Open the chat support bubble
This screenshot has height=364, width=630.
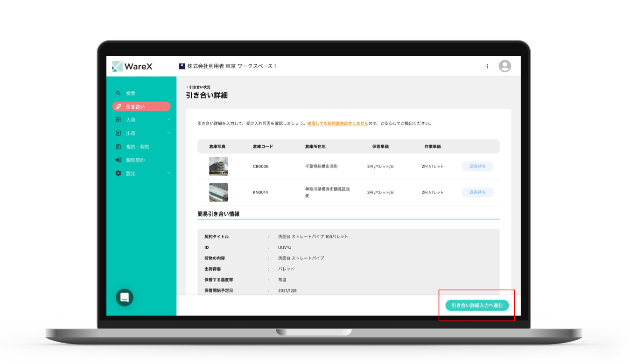click(x=125, y=297)
